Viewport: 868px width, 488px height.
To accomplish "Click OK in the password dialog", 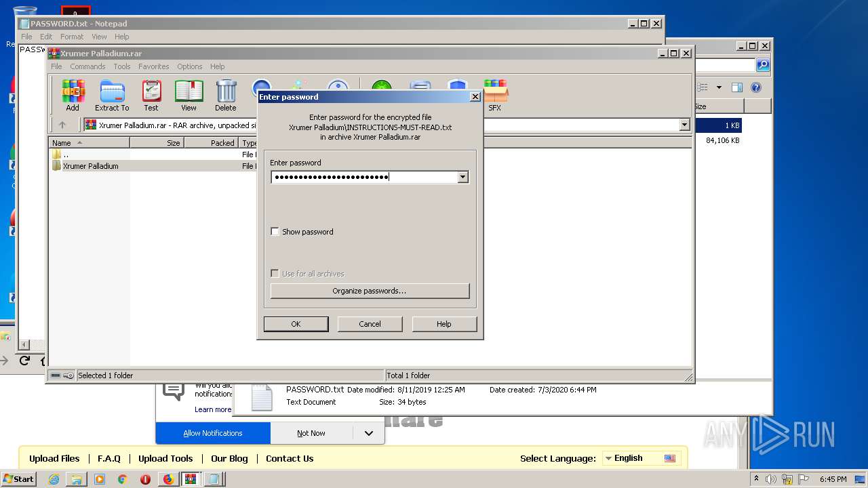I will (x=296, y=324).
